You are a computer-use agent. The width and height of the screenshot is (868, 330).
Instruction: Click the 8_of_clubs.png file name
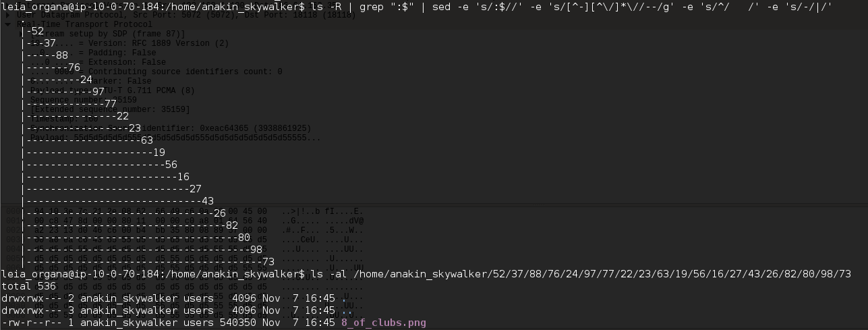[x=384, y=323]
